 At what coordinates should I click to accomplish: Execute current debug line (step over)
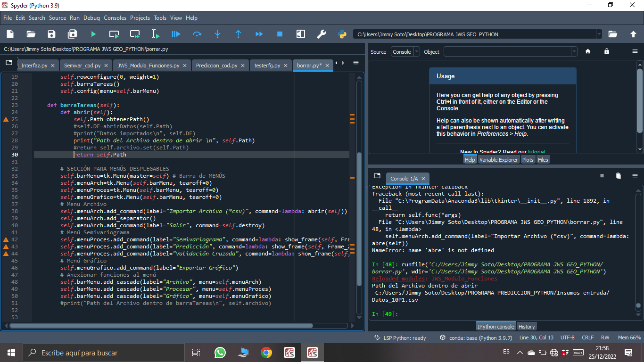tap(197, 34)
